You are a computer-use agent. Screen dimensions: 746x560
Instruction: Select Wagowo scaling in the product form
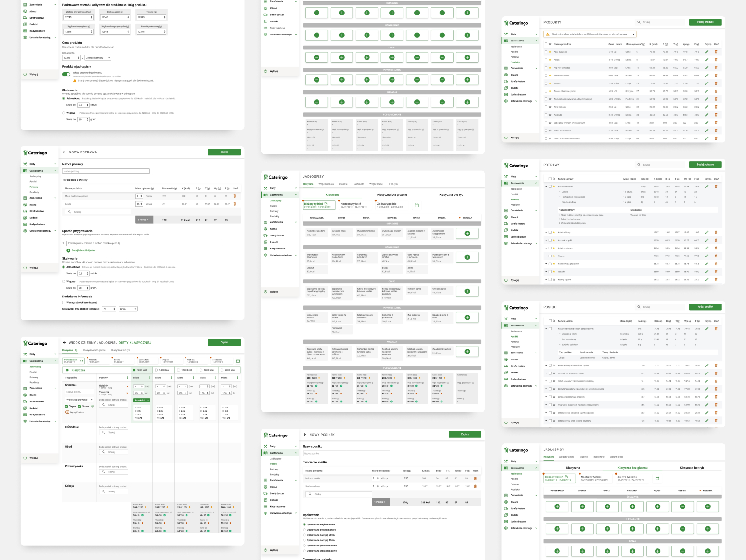click(x=64, y=113)
